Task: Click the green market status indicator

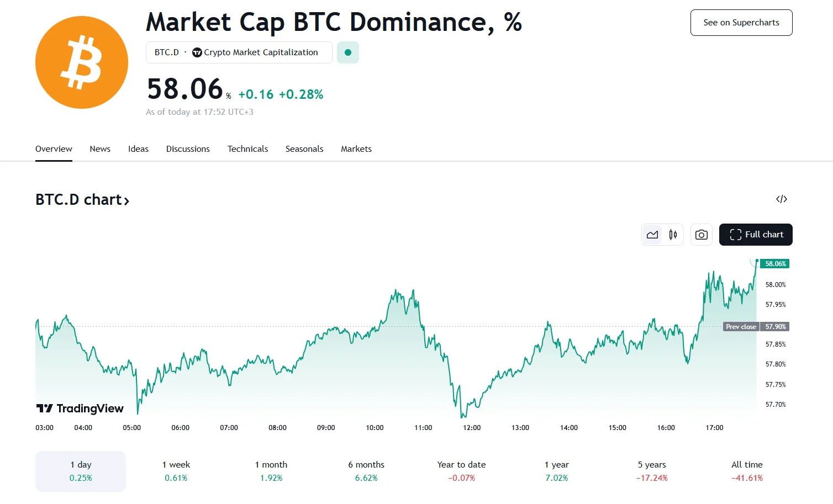Action: coord(348,52)
